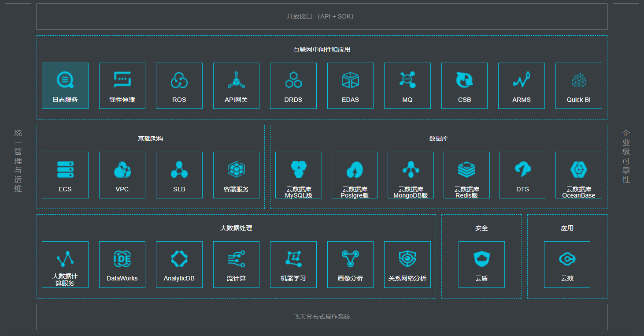644x336 pixels.
Task: Select the 云数据库 OceanBase tile
Action: 579,175
